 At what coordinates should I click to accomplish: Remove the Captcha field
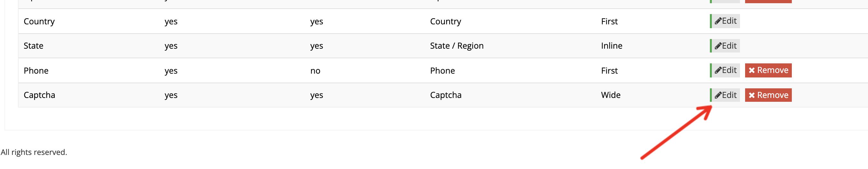pos(768,95)
